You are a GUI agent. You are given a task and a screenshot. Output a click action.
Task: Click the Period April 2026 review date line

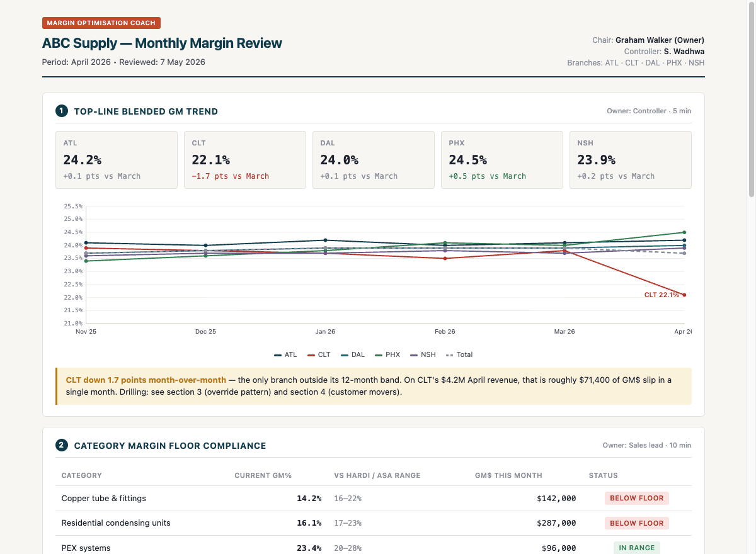[123, 62]
